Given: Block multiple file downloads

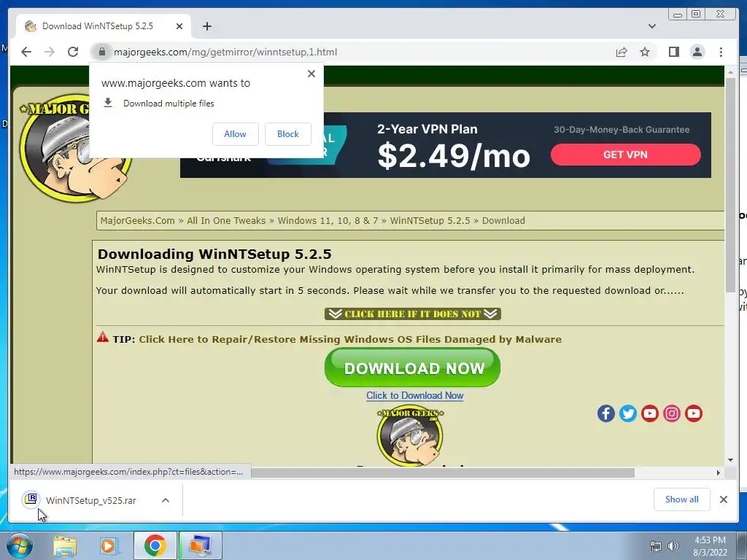Looking at the screenshot, I should click(287, 134).
